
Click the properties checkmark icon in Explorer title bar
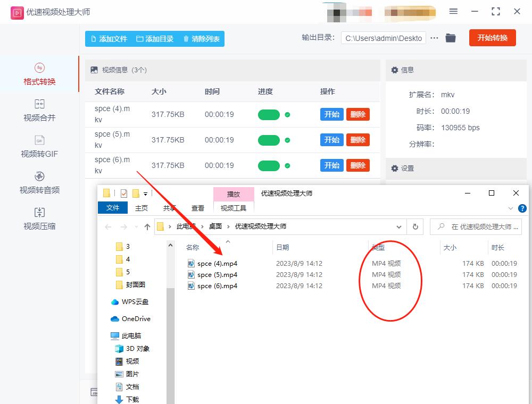[x=124, y=193]
